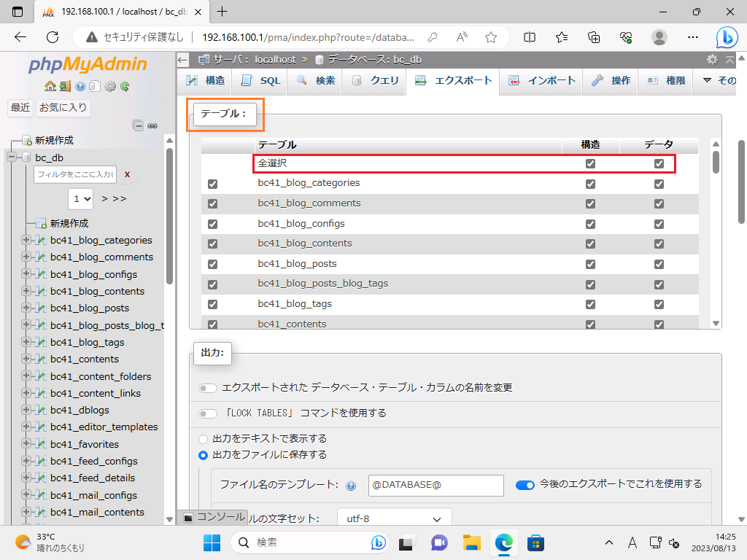Open the page number dropdown in navigation
Image resolution: width=747 pixels, height=560 pixels.
click(81, 198)
